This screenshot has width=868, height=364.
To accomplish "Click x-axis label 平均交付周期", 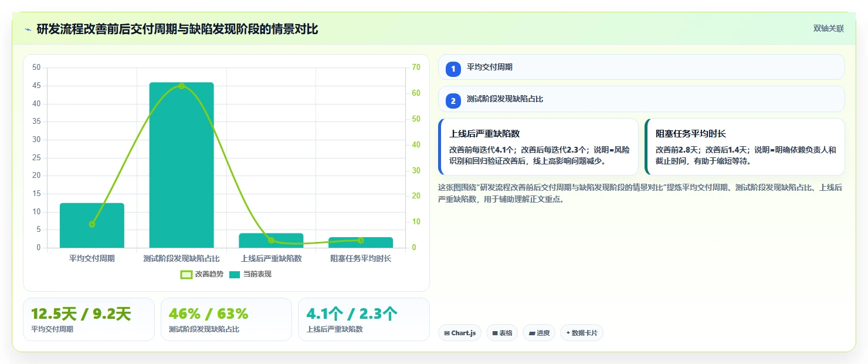I will (92, 258).
